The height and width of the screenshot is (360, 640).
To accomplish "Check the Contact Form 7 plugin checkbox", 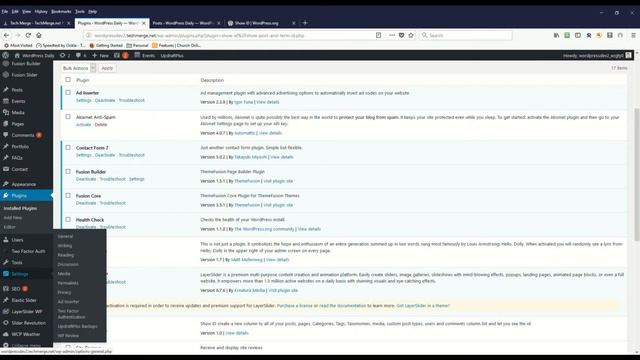I will [68, 147].
